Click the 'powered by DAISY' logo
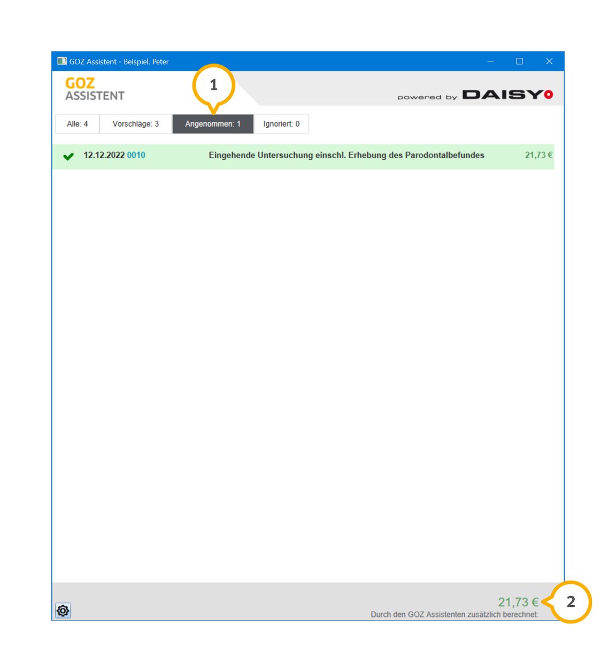 click(475, 95)
